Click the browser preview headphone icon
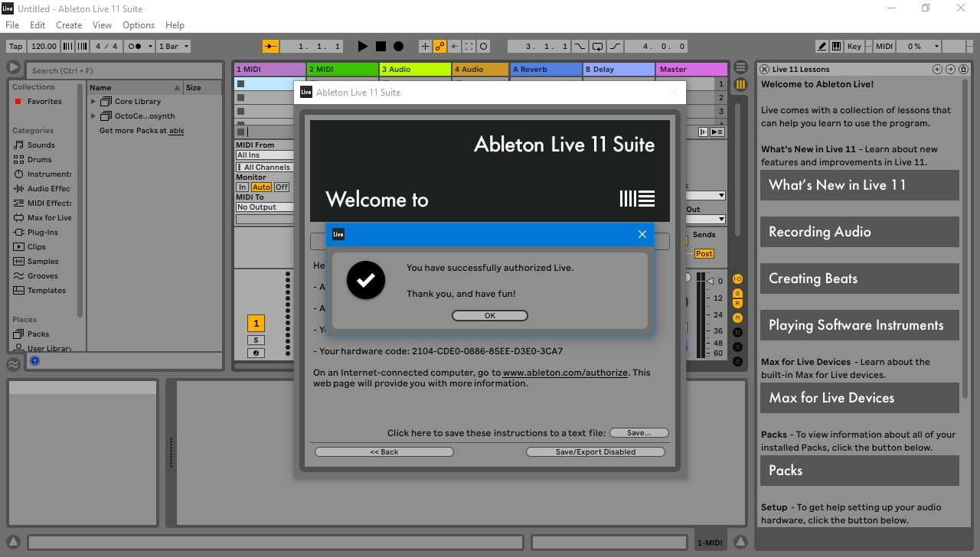 pos(34,361)
